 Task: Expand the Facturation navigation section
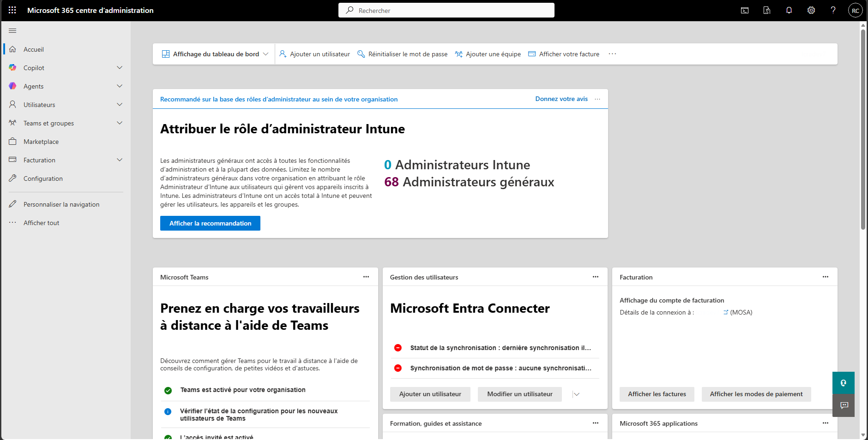coord(120,160)
